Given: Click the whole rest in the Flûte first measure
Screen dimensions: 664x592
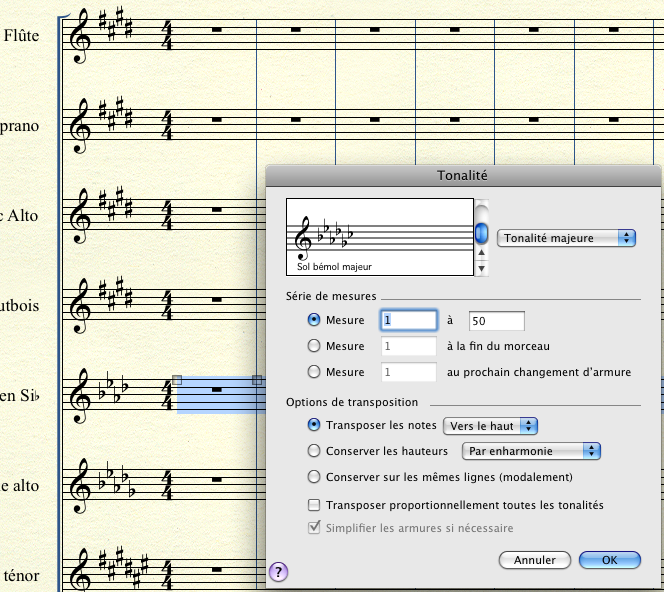Looking at the screenshot, I should pyautogui.click(x=217, y=29).
